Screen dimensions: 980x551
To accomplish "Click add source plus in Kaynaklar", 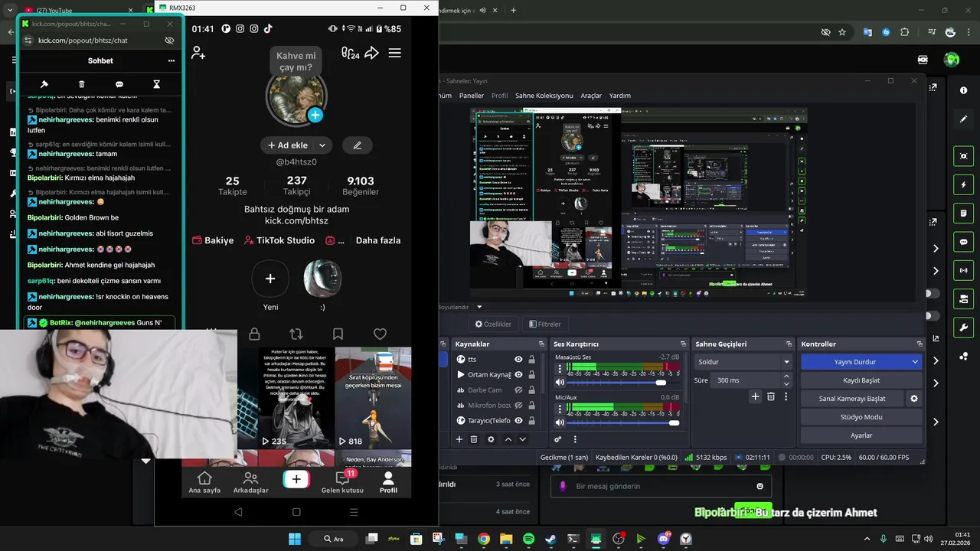I will click(459, 439).
